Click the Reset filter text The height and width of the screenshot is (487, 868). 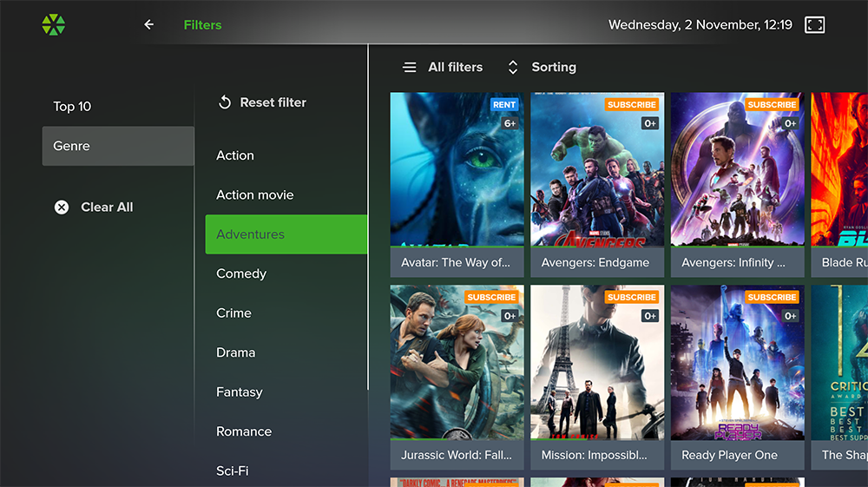pos(273,102)
